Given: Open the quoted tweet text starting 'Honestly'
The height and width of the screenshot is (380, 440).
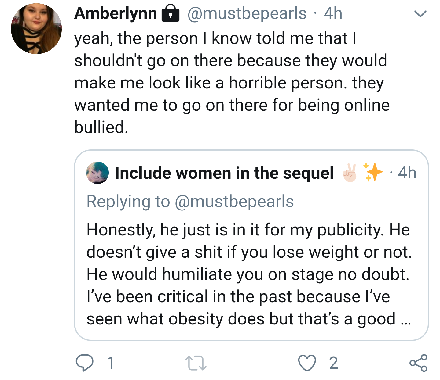Looking at the screenshot, I should (x=249, y=274).
